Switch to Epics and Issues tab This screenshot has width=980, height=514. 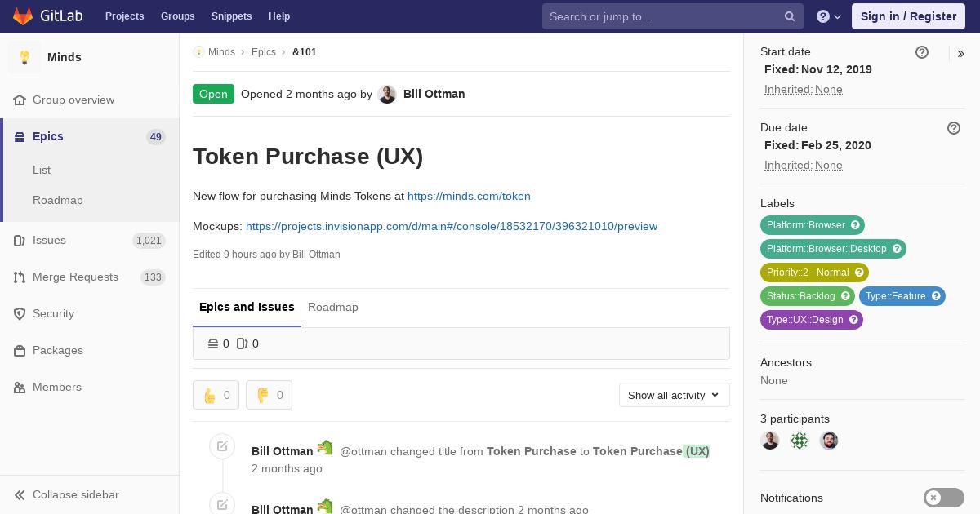247,308
